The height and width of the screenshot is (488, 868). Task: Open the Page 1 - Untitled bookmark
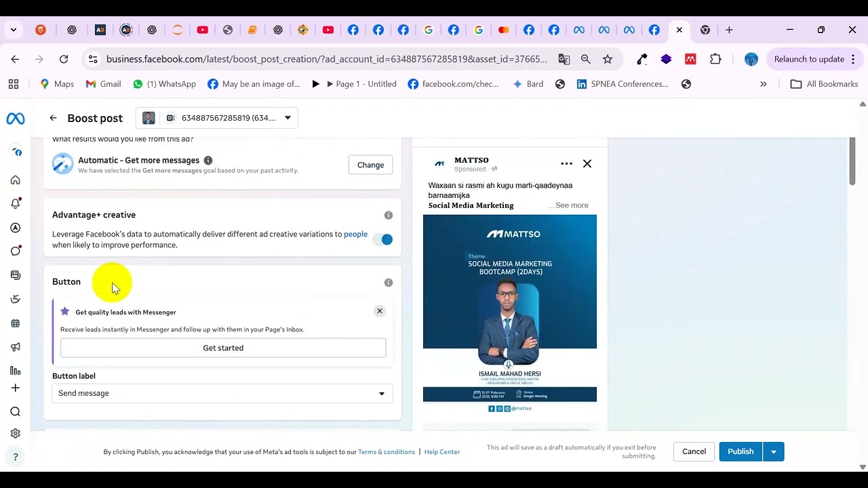(x=353, y=84)
